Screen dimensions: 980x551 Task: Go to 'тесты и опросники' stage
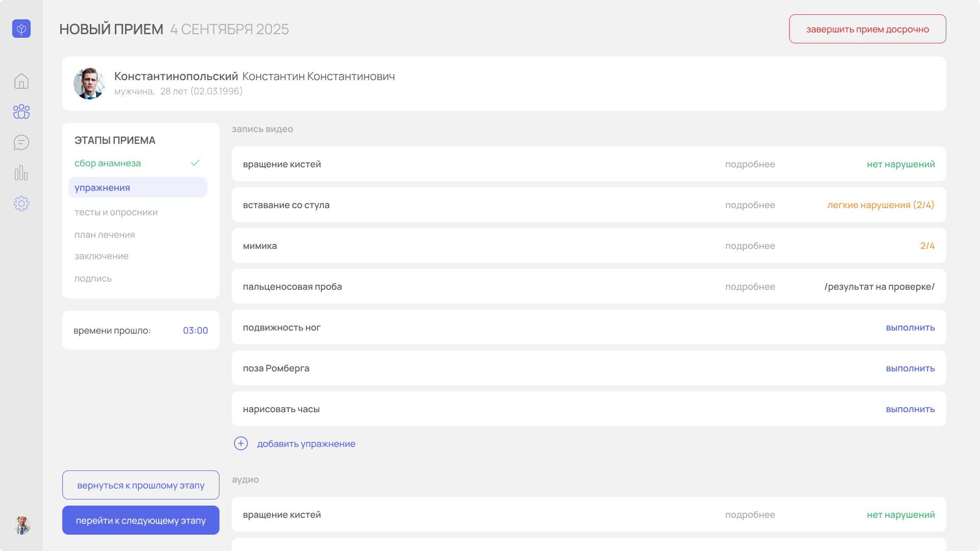point(116,212)
